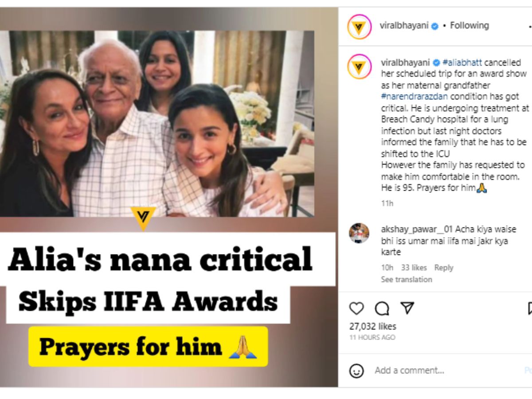
Task: Click the viralbhayani username in header
Action: tap(404, 26)
